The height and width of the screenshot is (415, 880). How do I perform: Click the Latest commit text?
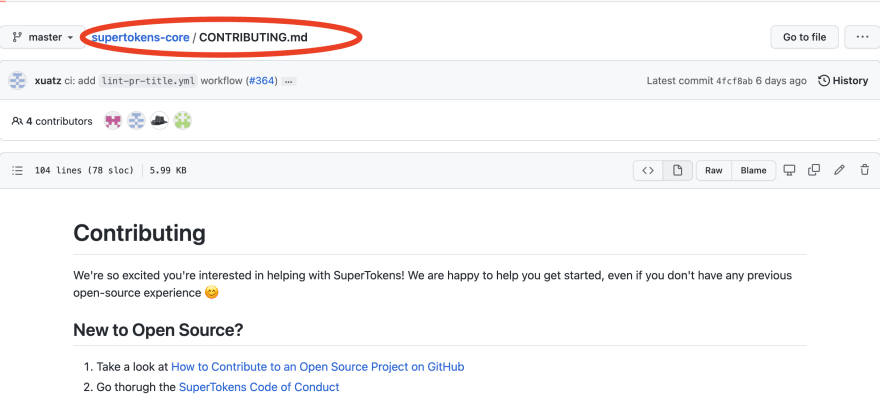(x=680, y=81)
